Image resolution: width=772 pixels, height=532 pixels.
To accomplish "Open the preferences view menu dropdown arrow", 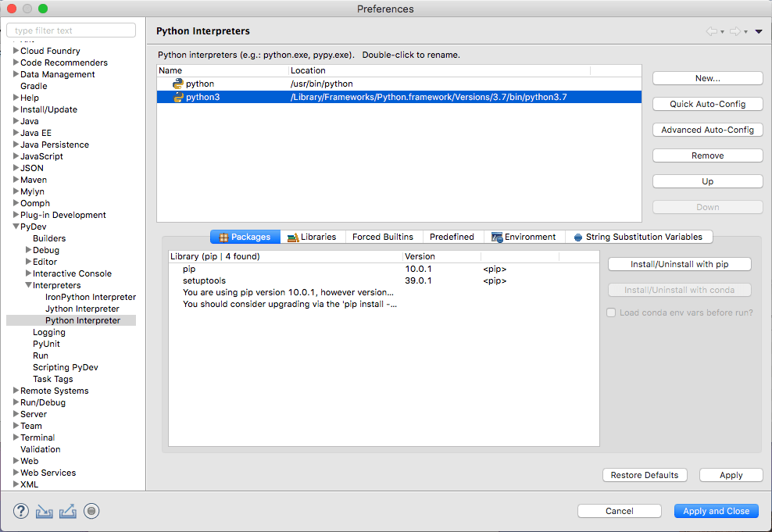I will [x=759, y=31].
